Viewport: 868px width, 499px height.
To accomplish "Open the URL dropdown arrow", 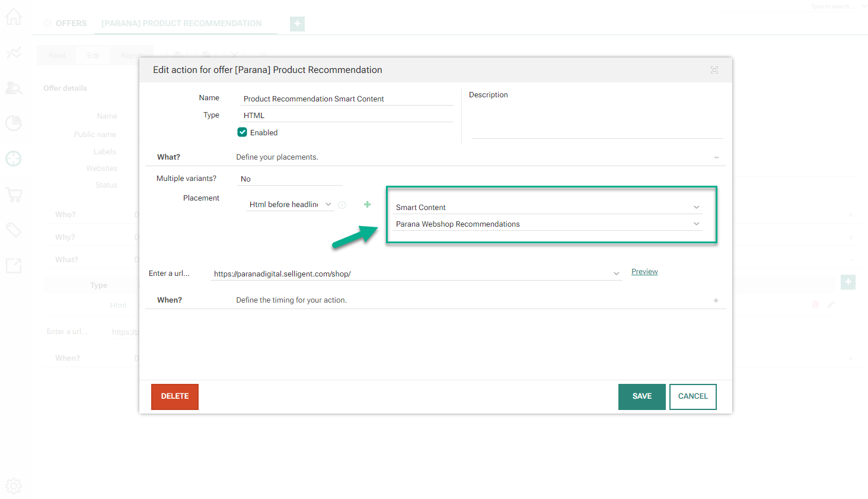I will coord(616,274).
